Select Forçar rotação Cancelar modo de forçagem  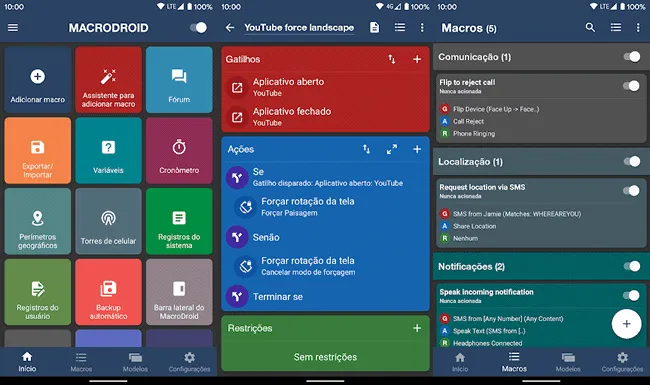click(x=329, y=266)
